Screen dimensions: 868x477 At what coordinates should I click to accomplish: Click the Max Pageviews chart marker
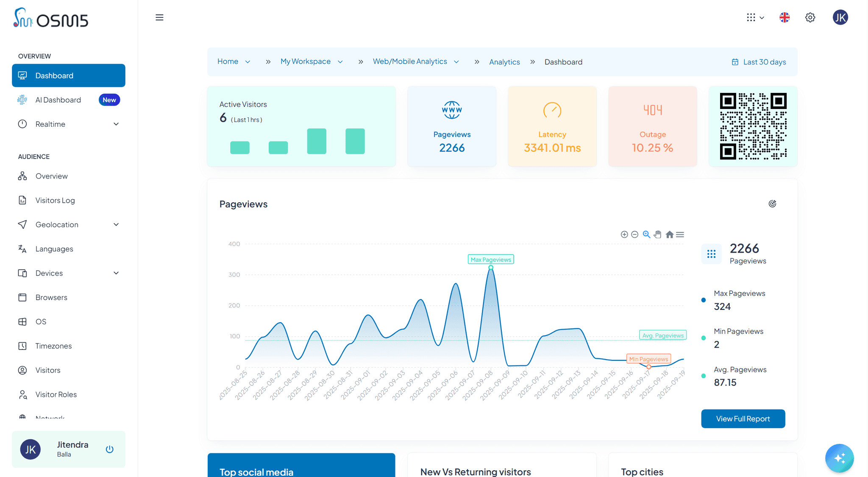point(491,267)
